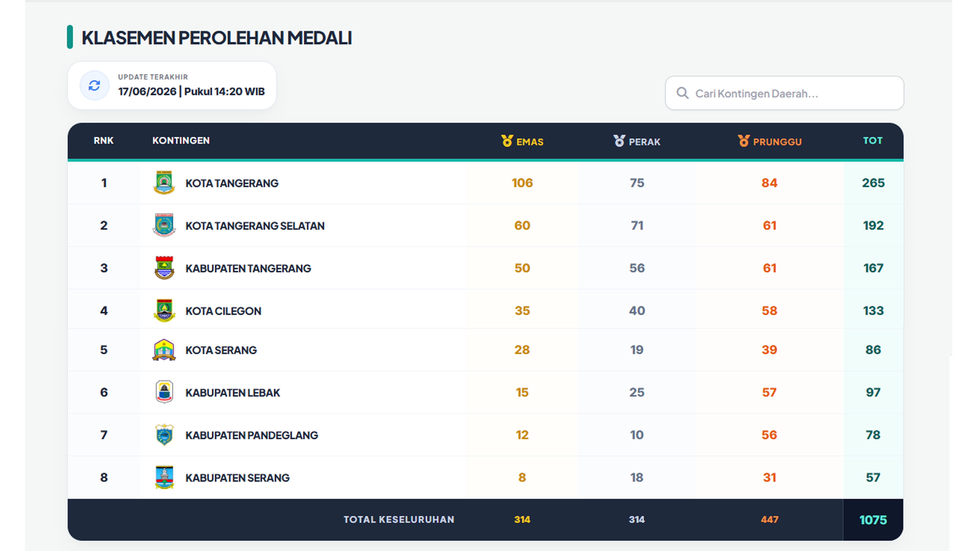Click the Kota Serang emblem
The height and width of the screenshot is (551, 980).
coord(164,349)
